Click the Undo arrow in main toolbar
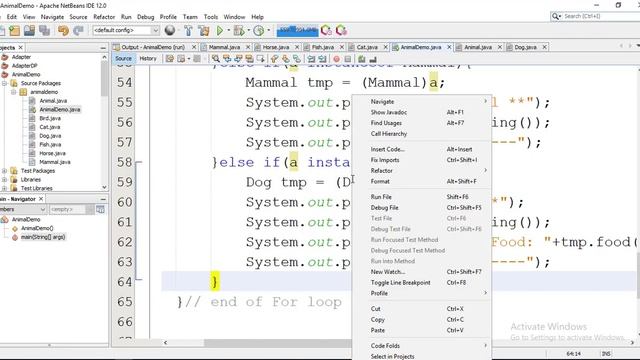Viewport: 640px width, 360px height. (x=63, y=31)
